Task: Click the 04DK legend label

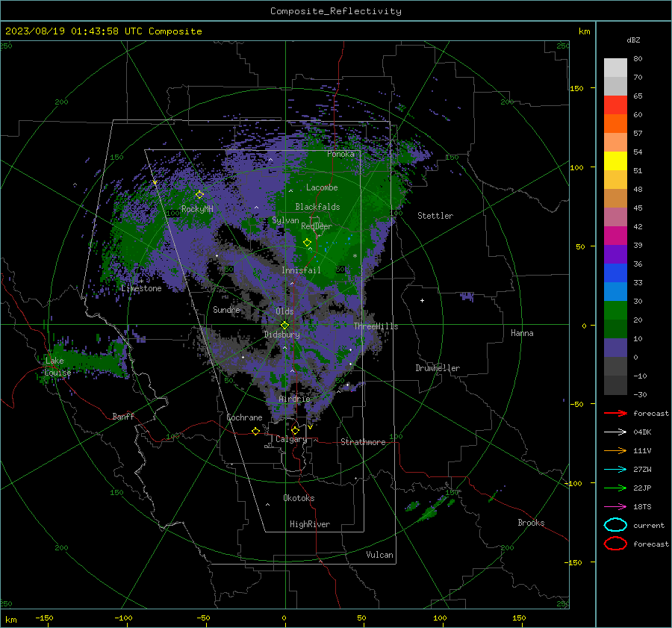Action: click(642, 432)
